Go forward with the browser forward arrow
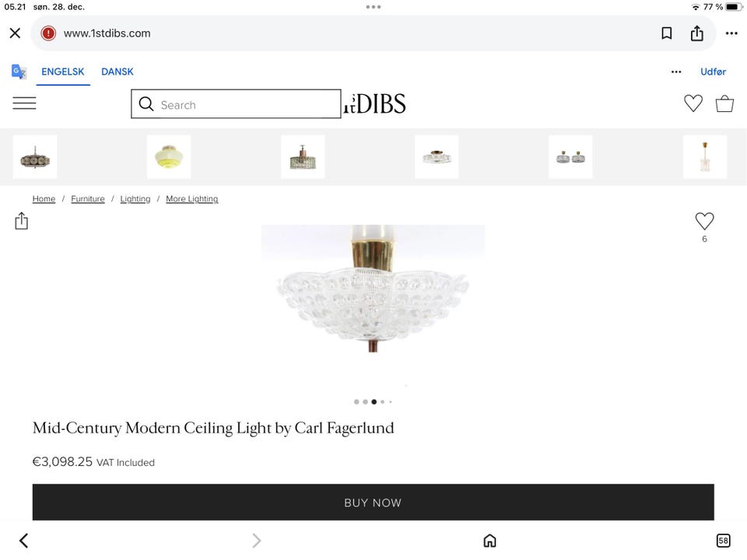747x560 pixels. (x=256, y=541)
